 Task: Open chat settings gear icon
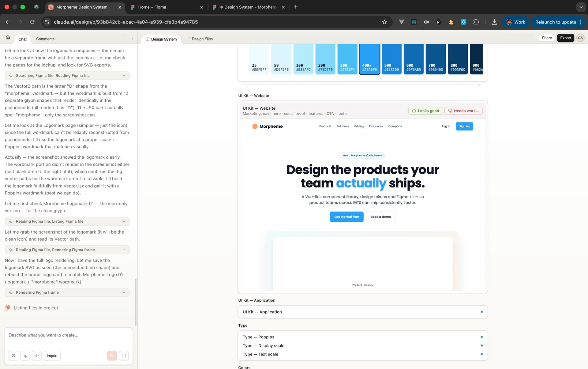point(13,356)
